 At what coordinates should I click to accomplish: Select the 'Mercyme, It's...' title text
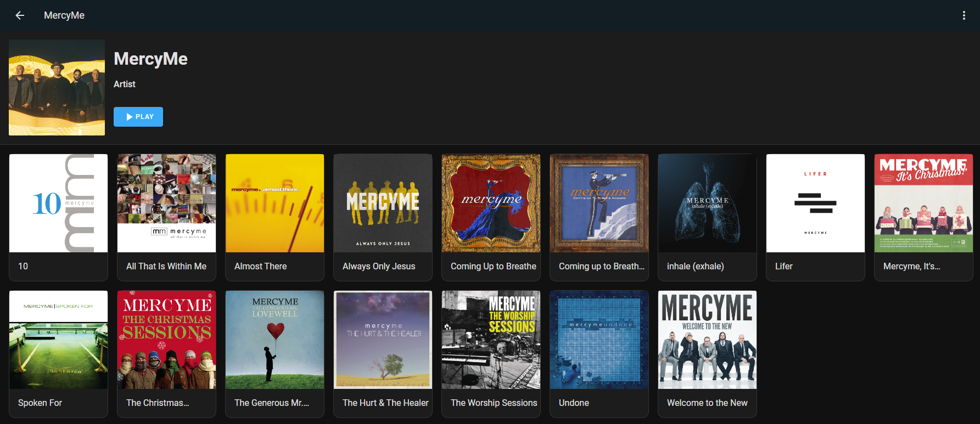tap(912, 266)
